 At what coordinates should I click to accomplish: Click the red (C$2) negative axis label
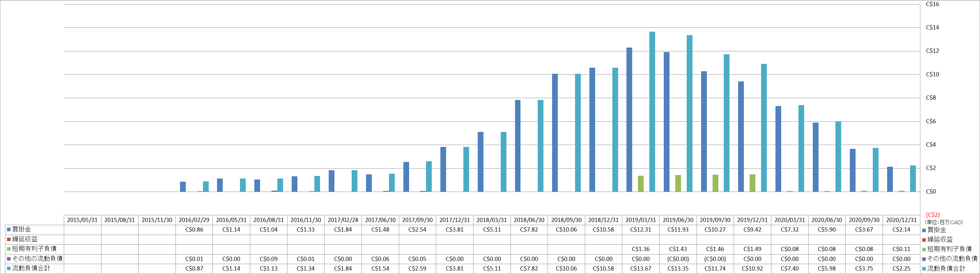tap(932, 215)
